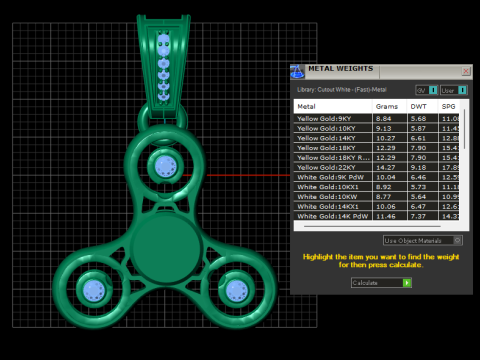Select the gem in the bottom-right spinner ring
Viewport: 480px width, 360px height.
pyautogui.click(x=237, y=290)
